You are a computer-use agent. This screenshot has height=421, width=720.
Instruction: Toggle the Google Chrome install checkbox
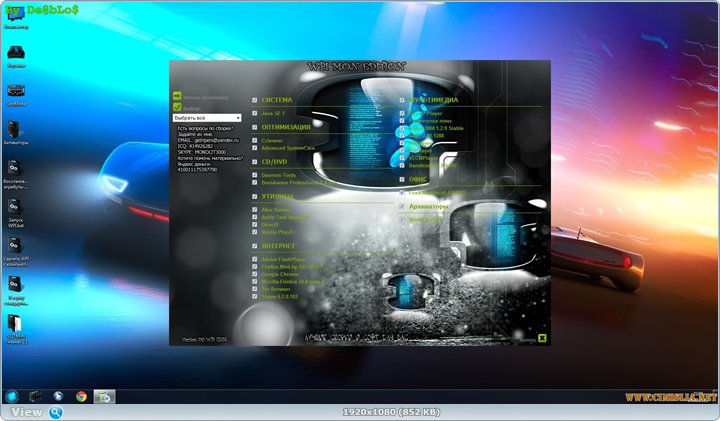[255, 273]
